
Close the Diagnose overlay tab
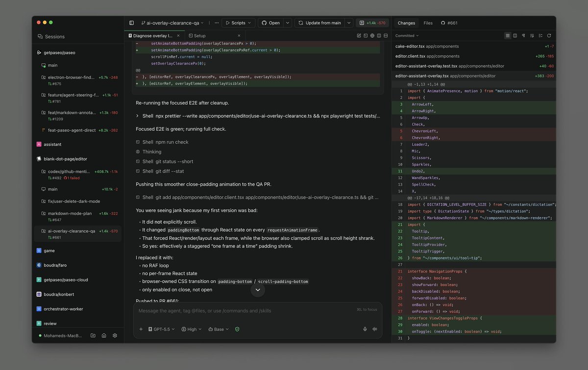179,36
